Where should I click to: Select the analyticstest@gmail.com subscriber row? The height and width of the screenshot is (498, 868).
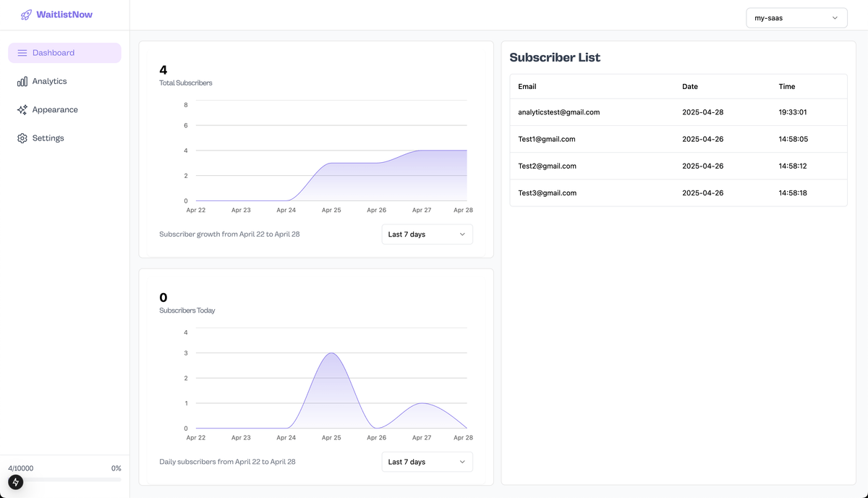558,112
